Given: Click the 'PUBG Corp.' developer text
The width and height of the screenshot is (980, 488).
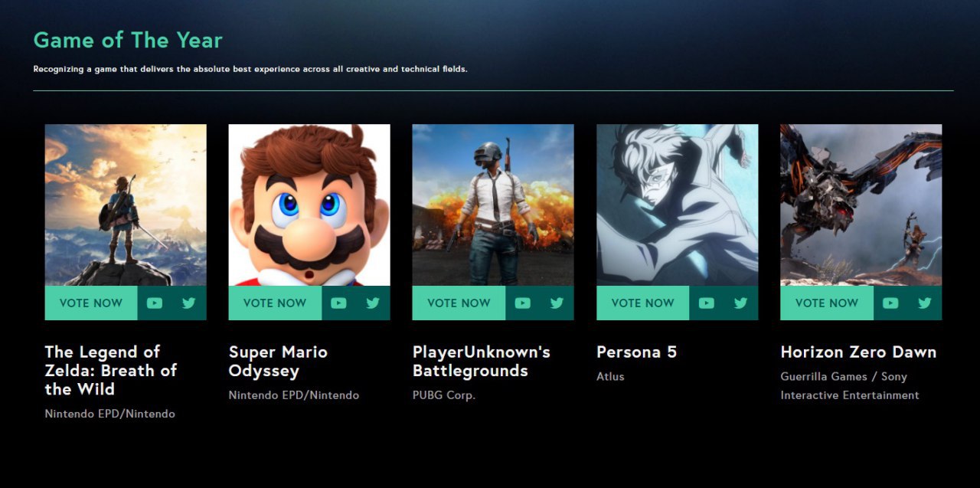Looking at the screenshot, I should (444, 395).
